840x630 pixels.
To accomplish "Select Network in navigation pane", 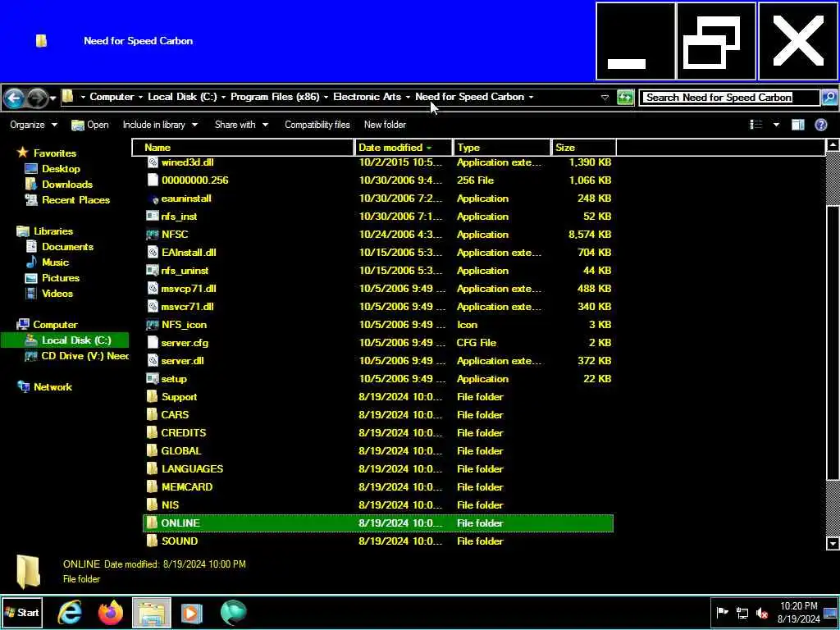I will (52, 387).
